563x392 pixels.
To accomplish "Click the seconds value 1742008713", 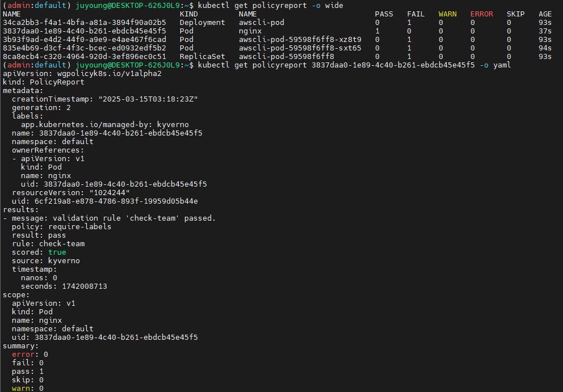I will pyautogui.click(x=85, y=286).
